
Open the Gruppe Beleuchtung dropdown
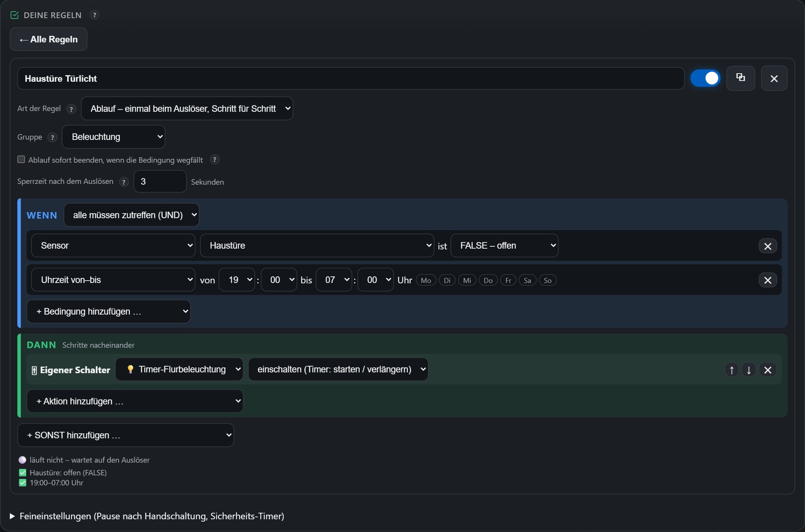coord(114,137)
